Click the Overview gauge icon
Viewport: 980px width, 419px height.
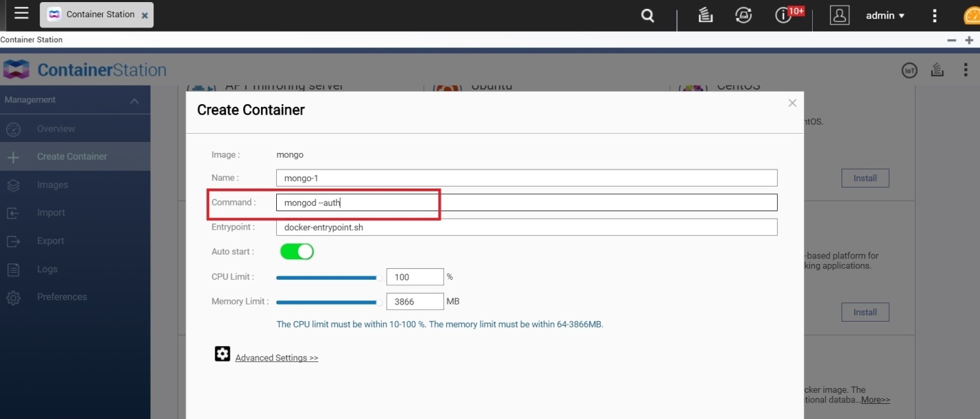click(x=14, y=129)
